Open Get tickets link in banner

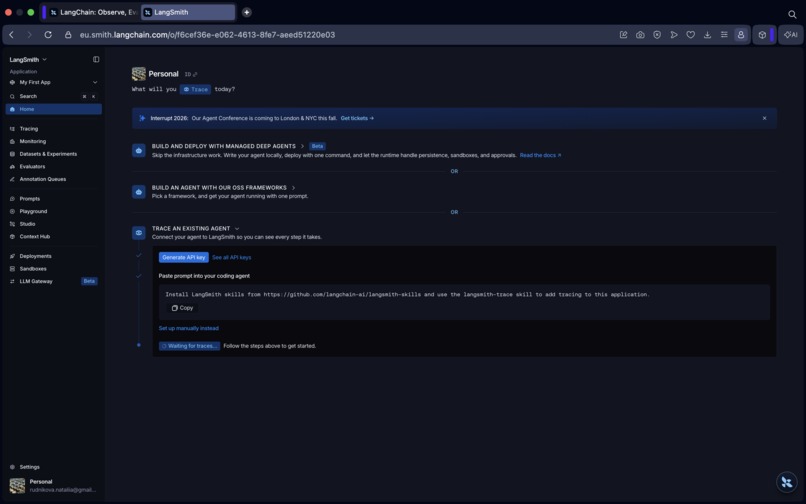click(x=357, y=118)
